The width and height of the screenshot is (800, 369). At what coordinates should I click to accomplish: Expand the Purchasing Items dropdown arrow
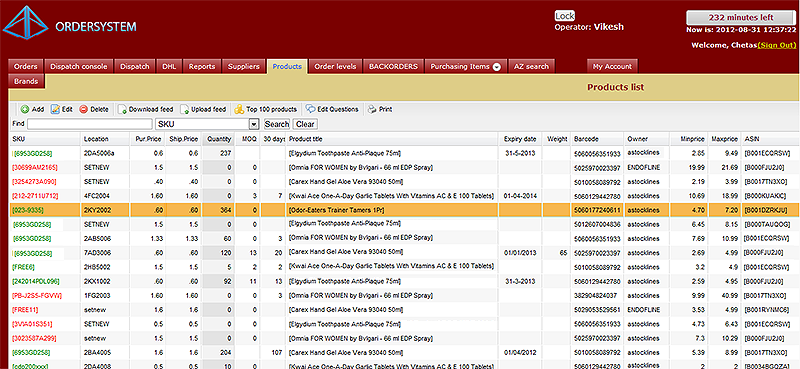pos(496,67)
